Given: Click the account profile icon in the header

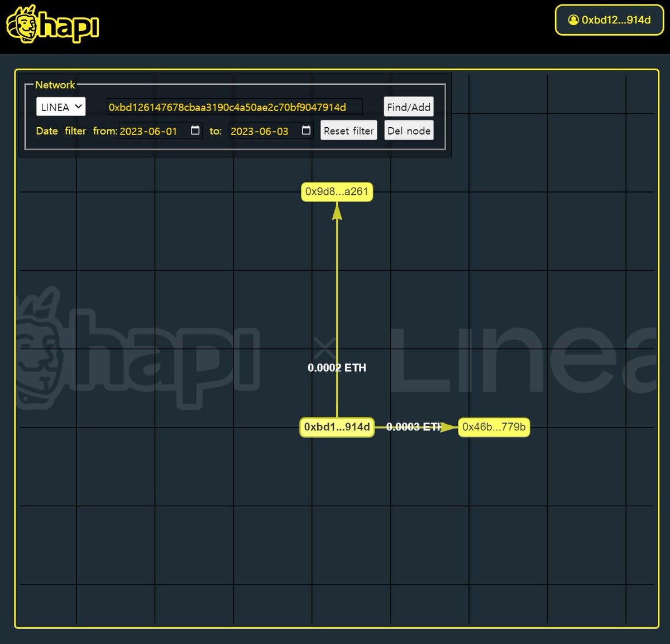Looking at the screenshot, I should [574, 20].
